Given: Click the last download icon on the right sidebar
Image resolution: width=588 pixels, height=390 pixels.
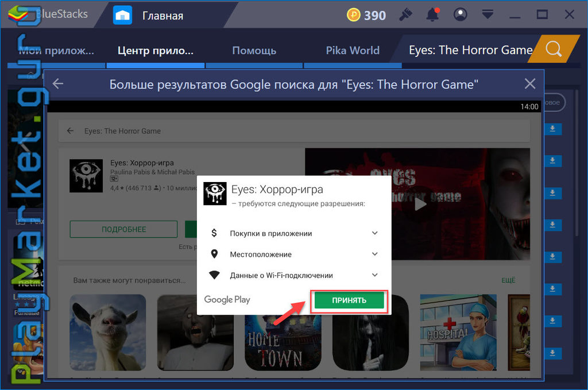Looking at the screenshot, I should (552, 353).
